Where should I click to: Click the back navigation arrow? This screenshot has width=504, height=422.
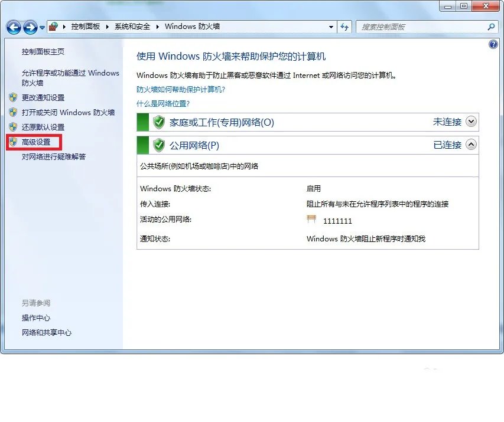tap(13, 27)
